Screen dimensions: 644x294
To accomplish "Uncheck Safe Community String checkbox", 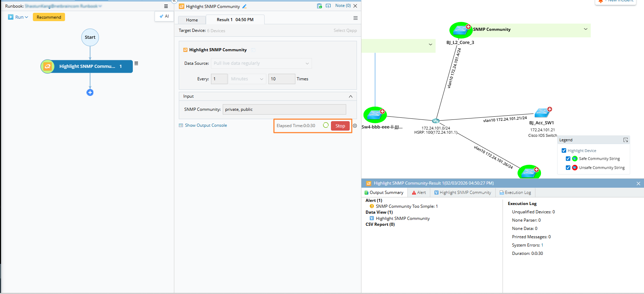I will tap(568, 159).
